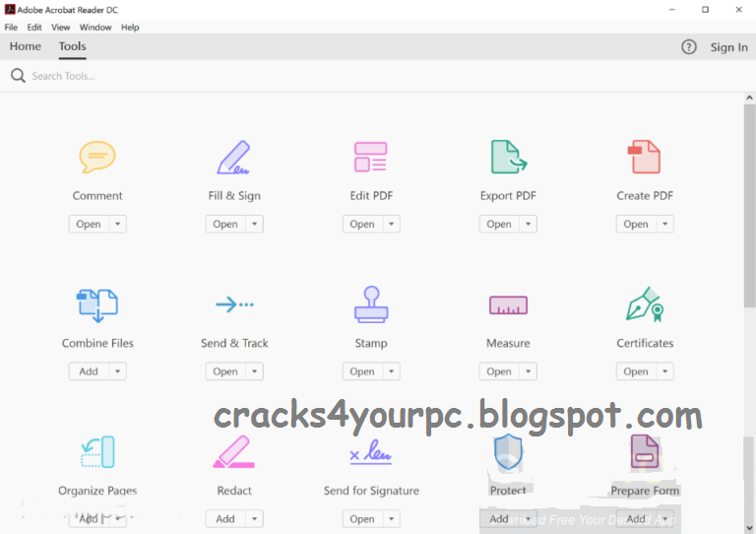Viewport: 756px width, 534px height.
Task: Select the Certificates pen nib icon
Action: [645, 304]
